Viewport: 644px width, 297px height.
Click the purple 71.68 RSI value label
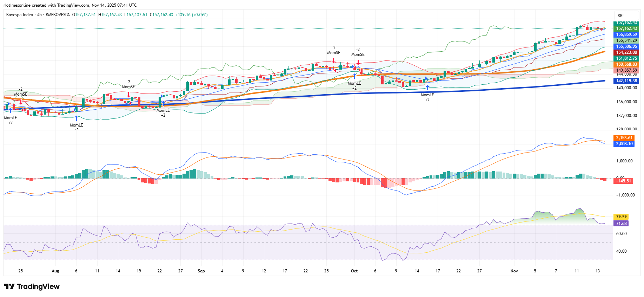621,224
